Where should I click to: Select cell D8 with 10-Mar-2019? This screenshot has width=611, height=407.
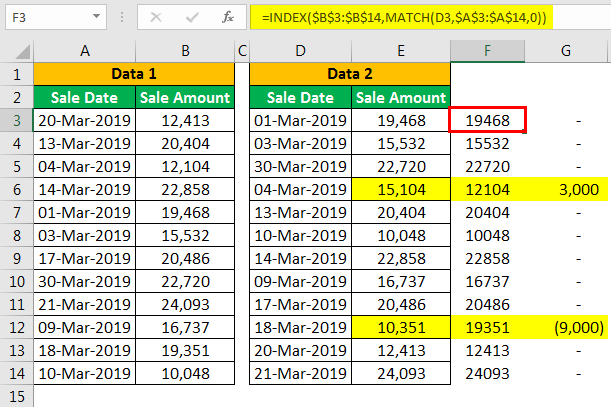pos(300,235)
